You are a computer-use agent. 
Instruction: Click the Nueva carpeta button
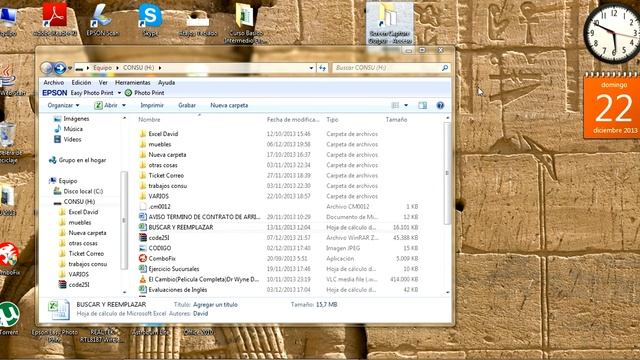click(x=229, y=105)
